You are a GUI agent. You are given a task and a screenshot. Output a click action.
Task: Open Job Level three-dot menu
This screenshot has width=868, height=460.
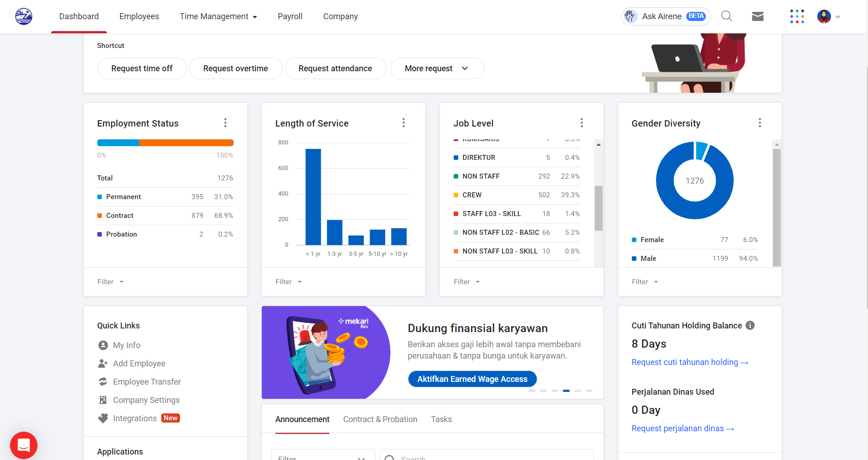point(582,123)
